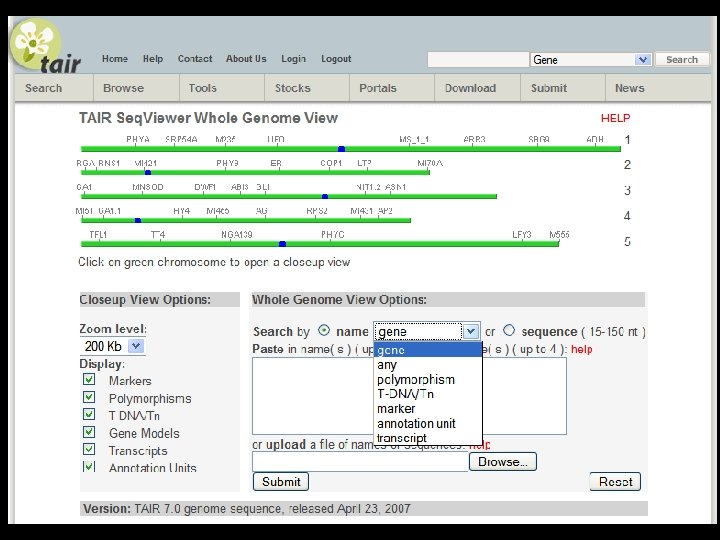Click chromosome 4 green bar
Screen dimensions: 720x540
pyautogui.click(x=246, y=220)
